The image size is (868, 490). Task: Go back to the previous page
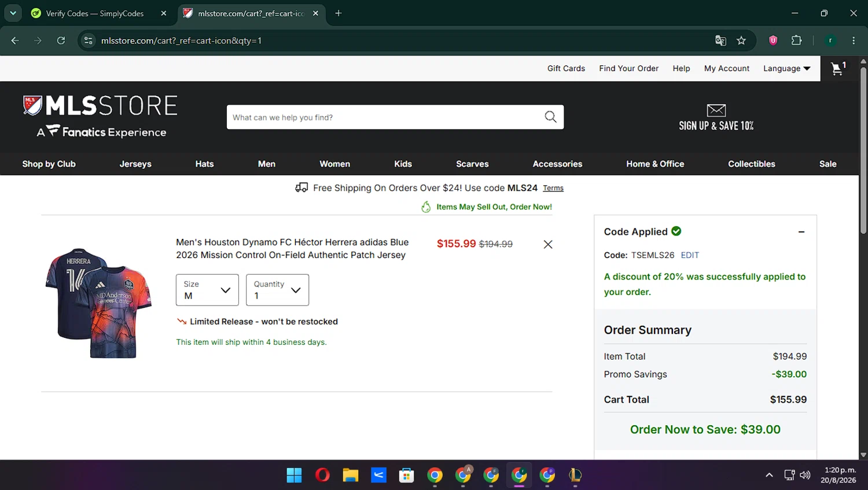click(x=15, y=40)
